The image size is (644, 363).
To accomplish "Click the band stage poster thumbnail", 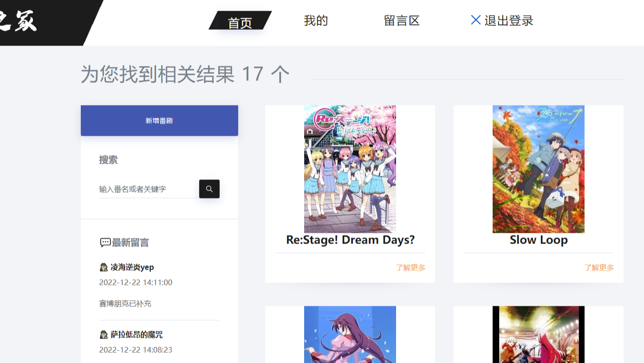I will pos(539,335).
